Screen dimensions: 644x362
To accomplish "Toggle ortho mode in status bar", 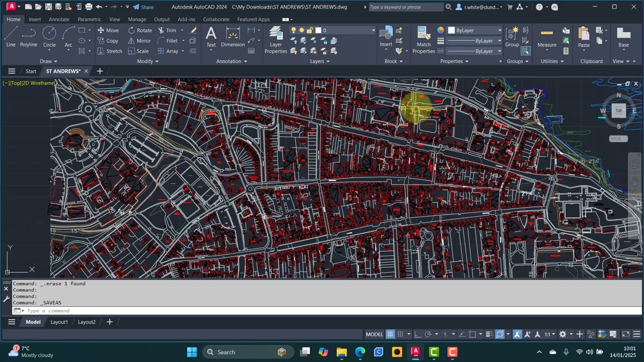I will [x=418, y=334].
